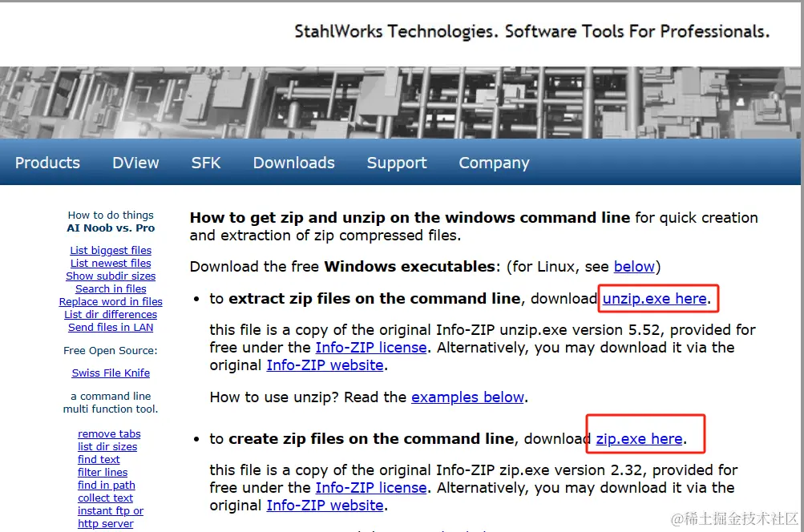
Task: Click the zip.exe here download link
Action: click(x=639, y=439)
